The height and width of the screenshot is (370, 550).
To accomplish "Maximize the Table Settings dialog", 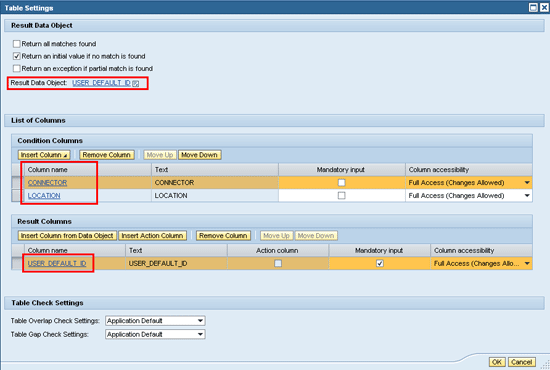I will click(533, 7).
